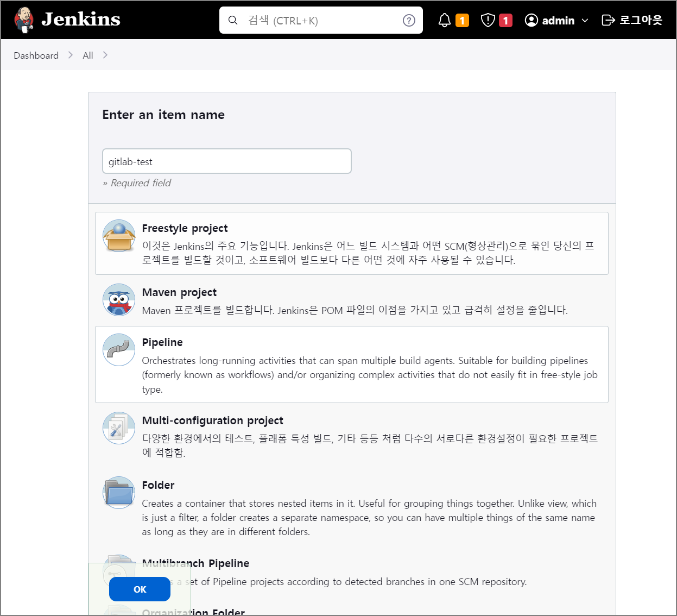The width and height of the screenshot is (677, 616).
Task: Click the 'Required field' hint text
Action: (x=137, y=183)
